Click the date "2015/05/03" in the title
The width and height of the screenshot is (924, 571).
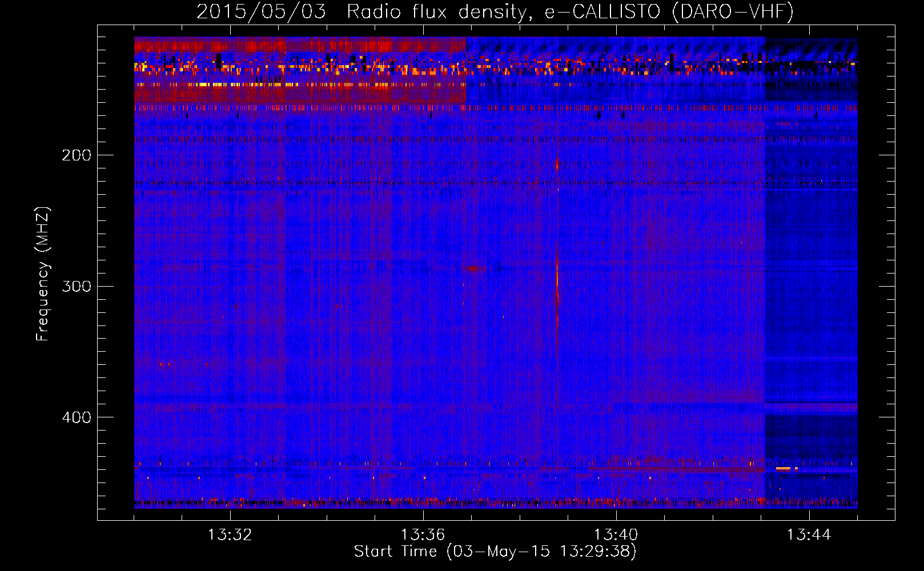tap(261, 11)
